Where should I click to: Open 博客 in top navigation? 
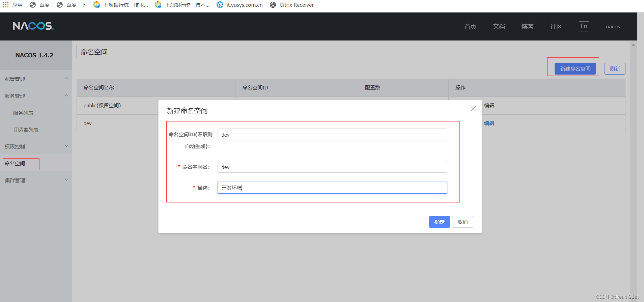pos(528,27)
